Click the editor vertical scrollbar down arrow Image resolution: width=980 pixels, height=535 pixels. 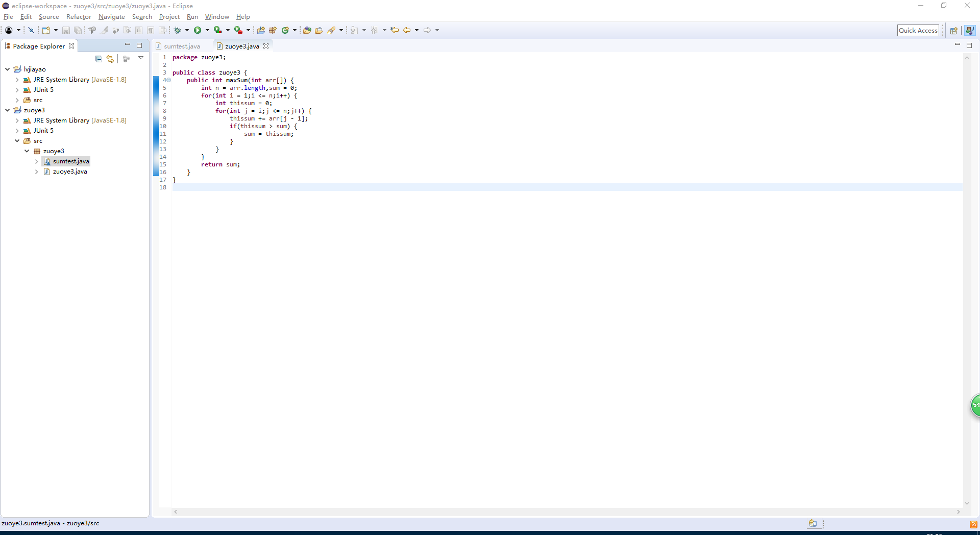(x=967, y=503)
